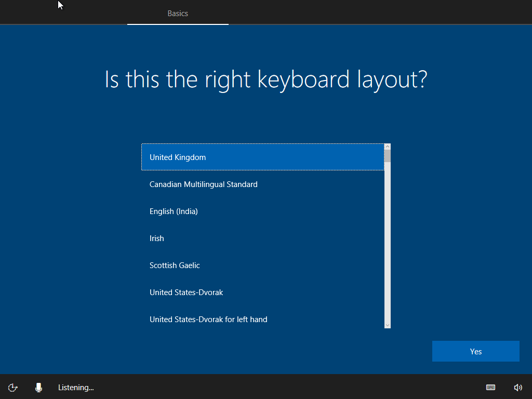Viewport: 532px width, 399px height.
Task: Click the Listening... status text
Action: tap(76, 388)
